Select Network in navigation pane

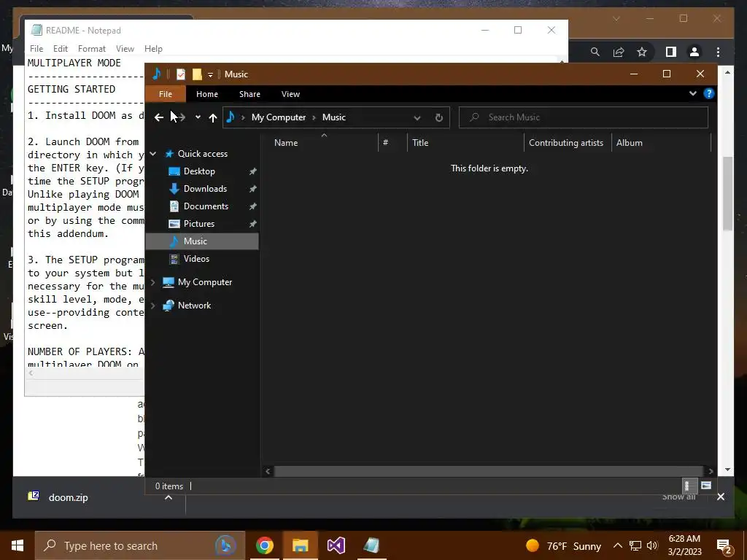[194, 306]
